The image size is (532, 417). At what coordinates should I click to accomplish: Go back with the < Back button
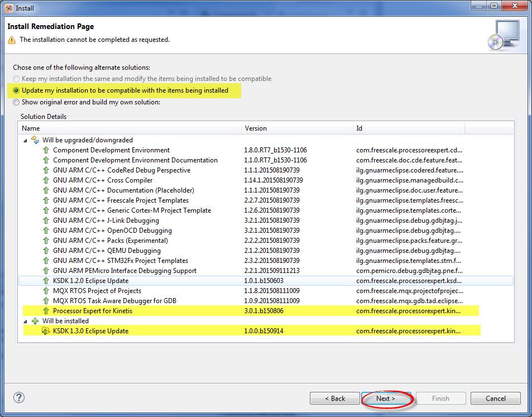click(335, 399)
